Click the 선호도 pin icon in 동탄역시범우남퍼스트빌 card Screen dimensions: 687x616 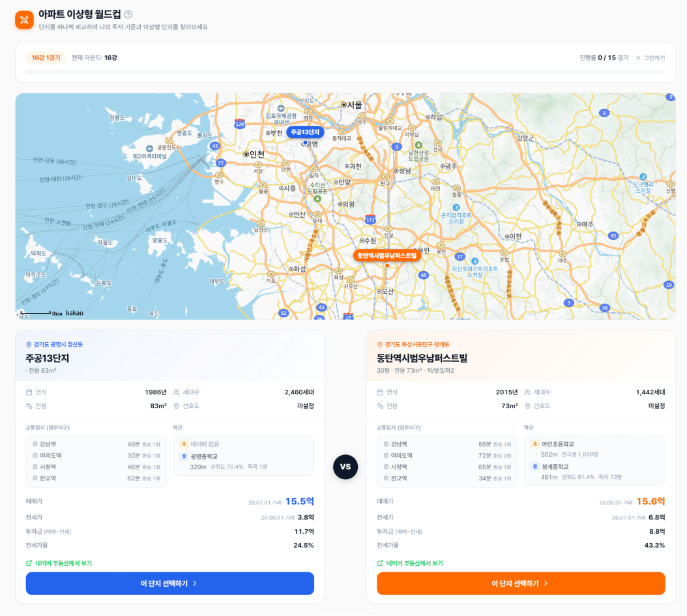[x=527, y=406]
